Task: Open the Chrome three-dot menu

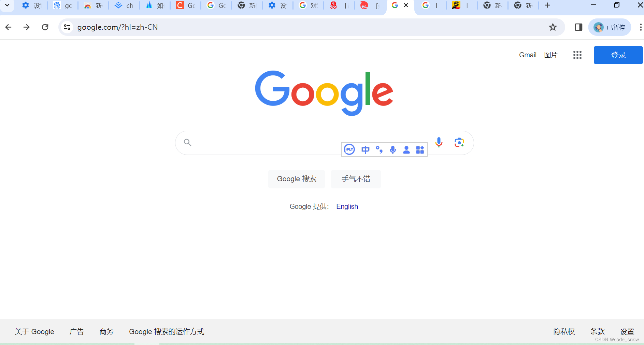Action: (x=640, y=27)
